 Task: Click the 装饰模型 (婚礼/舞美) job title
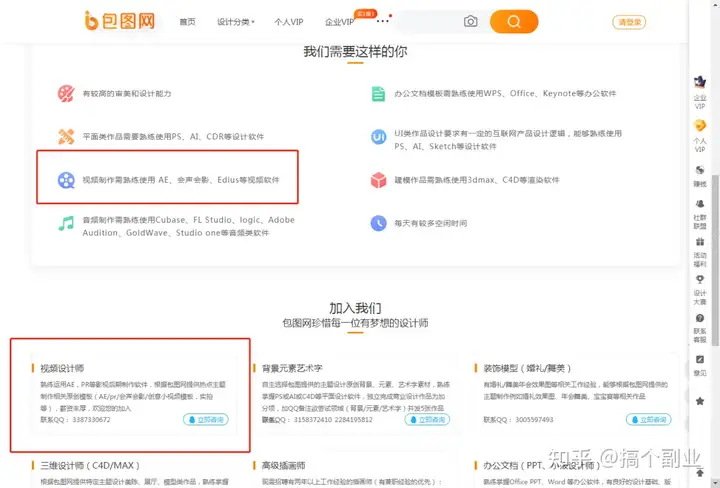[x=527, y=368]
